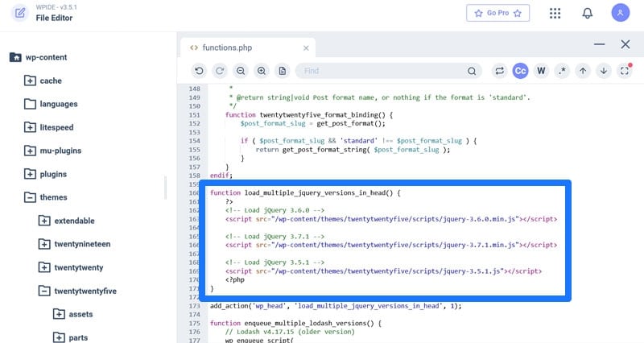Click the twentytwentyfive folder label
644x343 pixels.
tap(85, 291)
